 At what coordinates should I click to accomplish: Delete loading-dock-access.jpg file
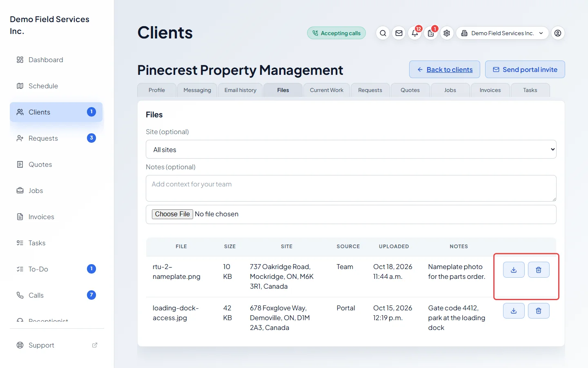(x=539, y=311)
